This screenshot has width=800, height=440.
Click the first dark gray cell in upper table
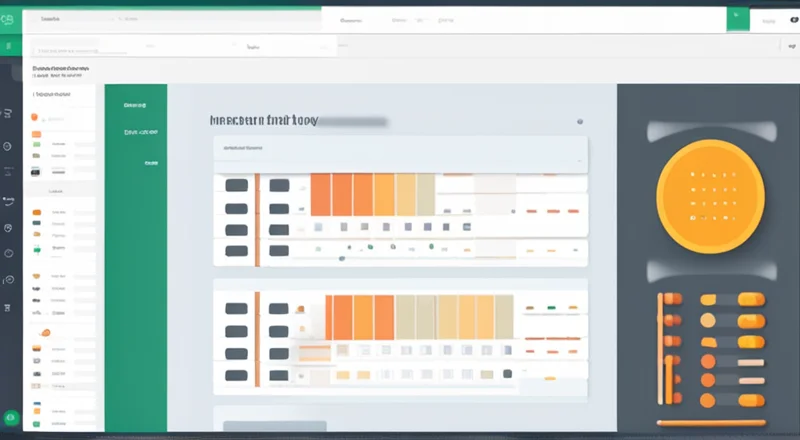(x=237, y=185)
